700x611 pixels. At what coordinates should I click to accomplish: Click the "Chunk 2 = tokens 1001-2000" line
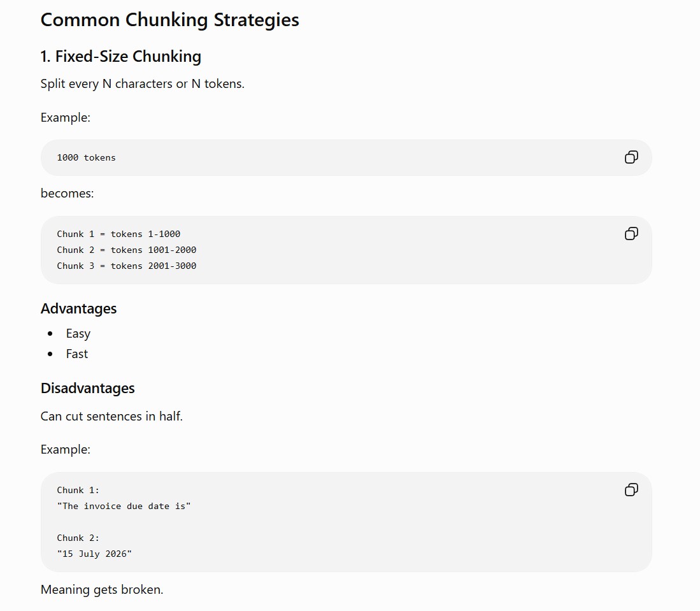coord(126,250)
